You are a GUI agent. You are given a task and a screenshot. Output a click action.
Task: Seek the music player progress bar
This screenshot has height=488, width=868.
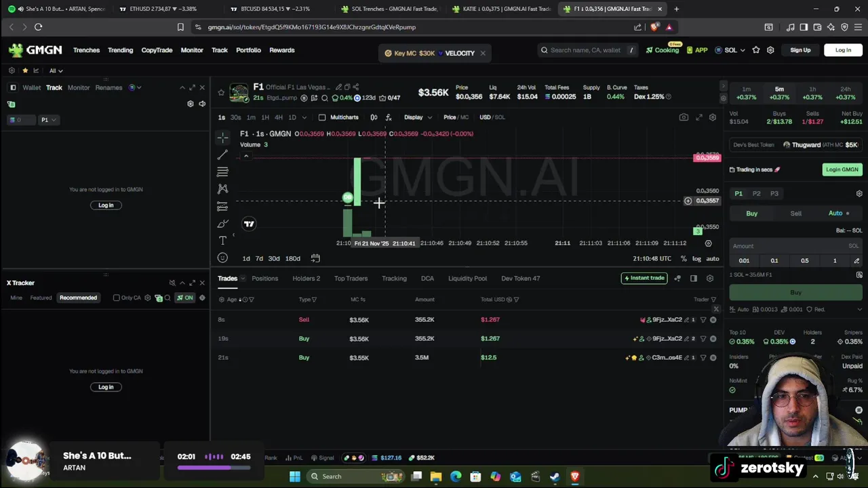click(x=214, y=466)
